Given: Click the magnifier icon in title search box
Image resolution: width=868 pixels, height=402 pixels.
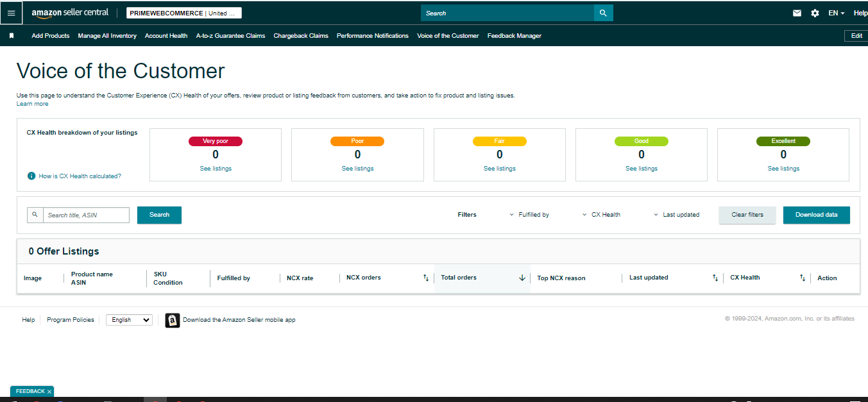Looking at the screenshot, I should [x=35, y=215].
